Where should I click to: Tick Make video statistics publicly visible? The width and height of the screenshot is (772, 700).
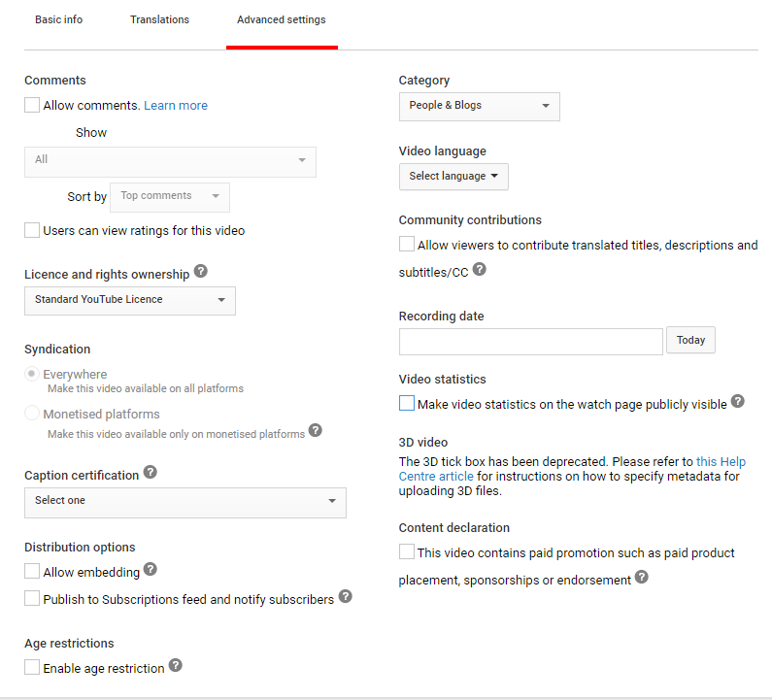tap(407, 403)
